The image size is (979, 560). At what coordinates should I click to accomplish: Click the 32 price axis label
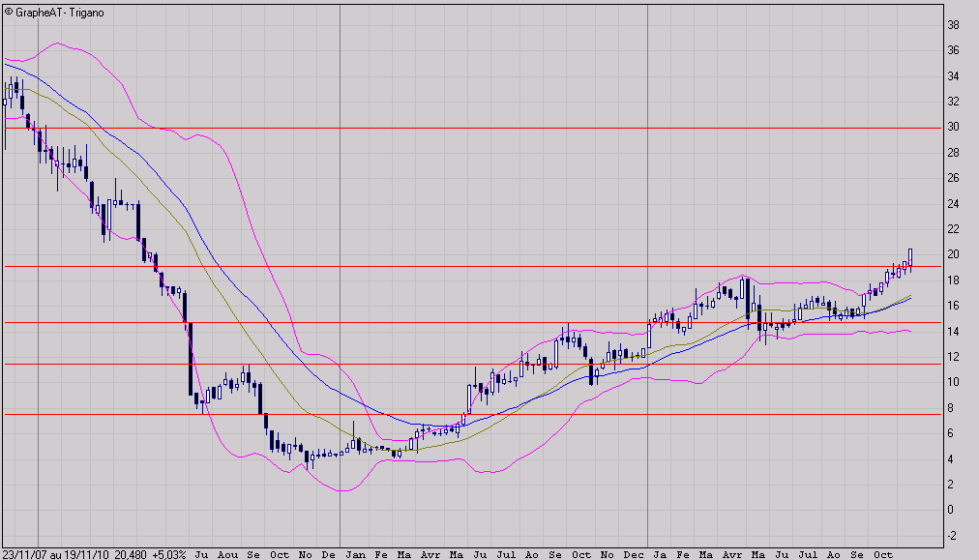click(954, 102)
